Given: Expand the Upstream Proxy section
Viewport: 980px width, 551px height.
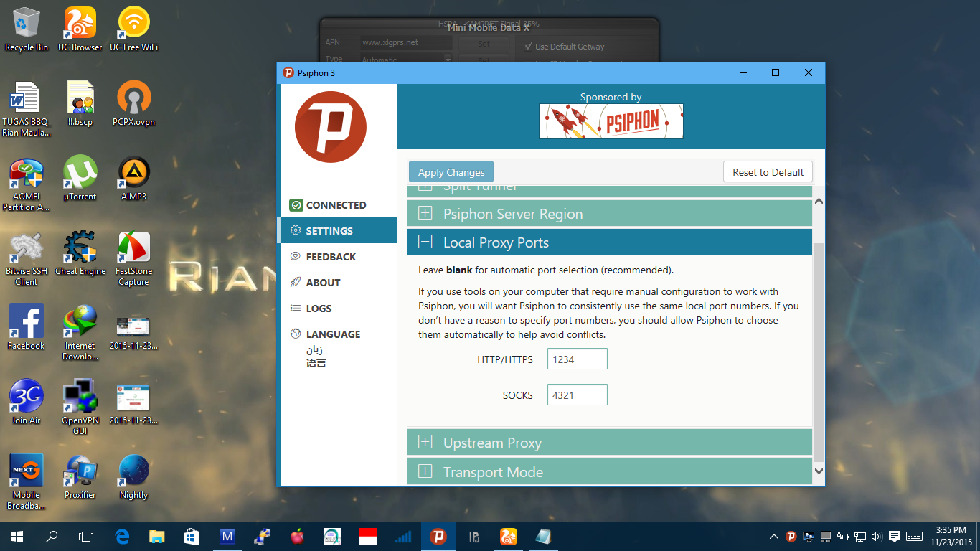Looking at the screenshot, I should (x=610, y=443).
